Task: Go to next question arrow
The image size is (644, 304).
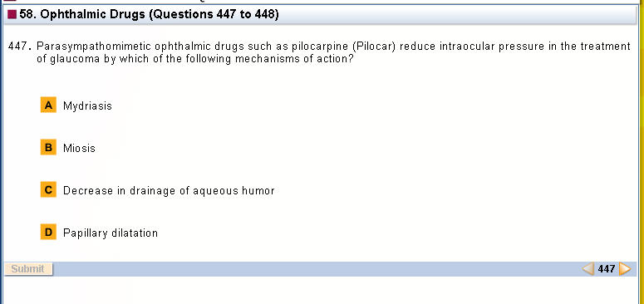Action: pyautogui.click(x=625, y=269)
